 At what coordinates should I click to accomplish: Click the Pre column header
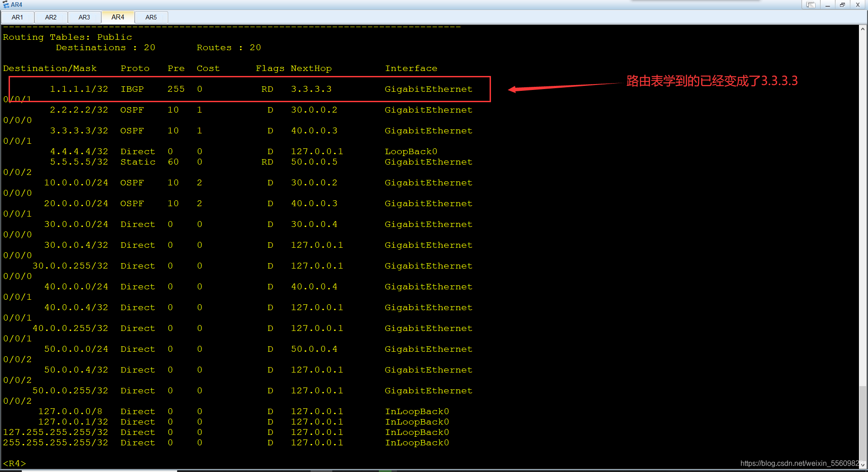[176, 68]
